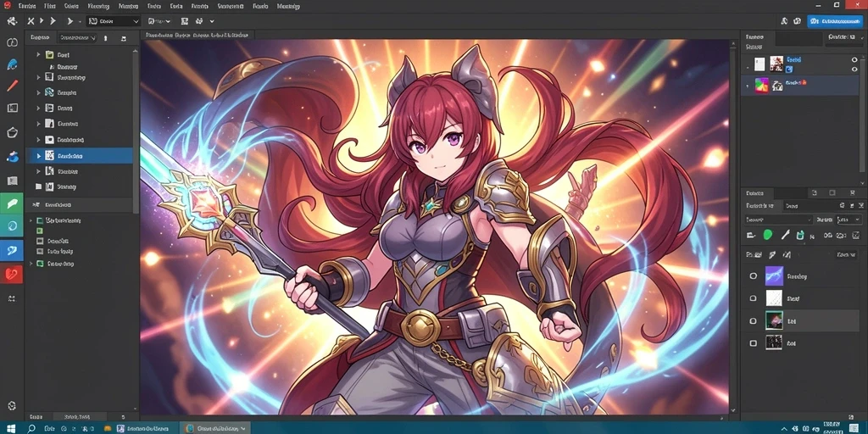Switch to left panel's first header tab
Viewport: 868px width, 434px height.
click(x=40, y=38)
